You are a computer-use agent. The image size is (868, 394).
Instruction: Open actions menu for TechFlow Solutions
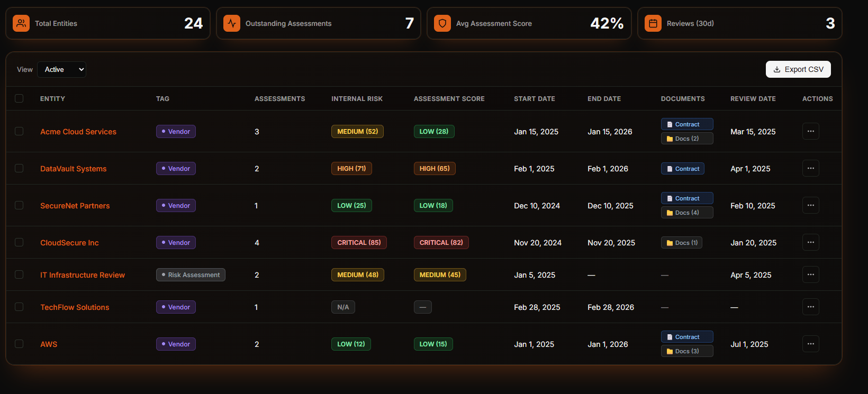click(811, 307)
